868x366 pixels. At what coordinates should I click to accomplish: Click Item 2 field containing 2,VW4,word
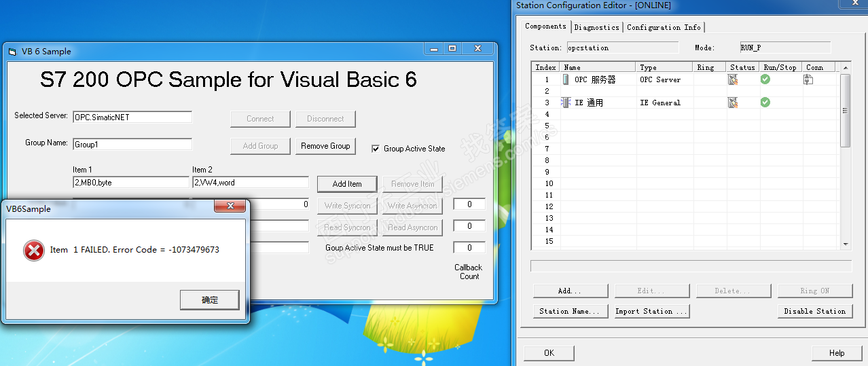251,182
